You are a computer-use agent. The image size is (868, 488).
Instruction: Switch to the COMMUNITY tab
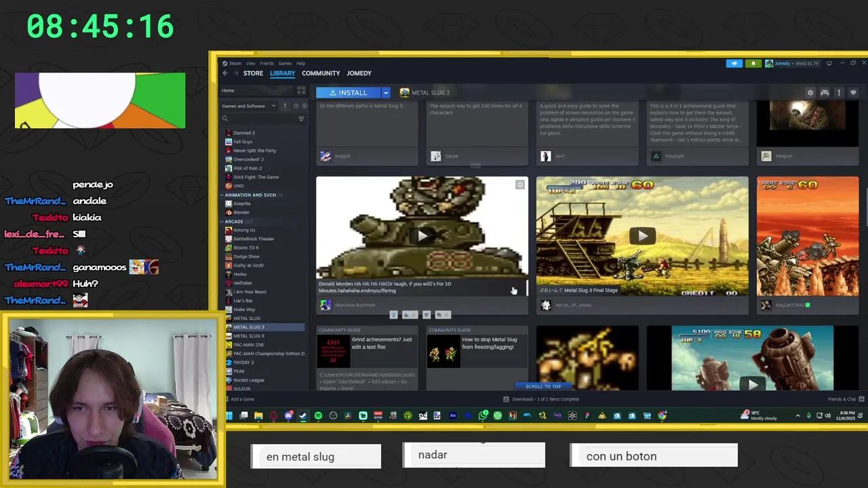321,73
